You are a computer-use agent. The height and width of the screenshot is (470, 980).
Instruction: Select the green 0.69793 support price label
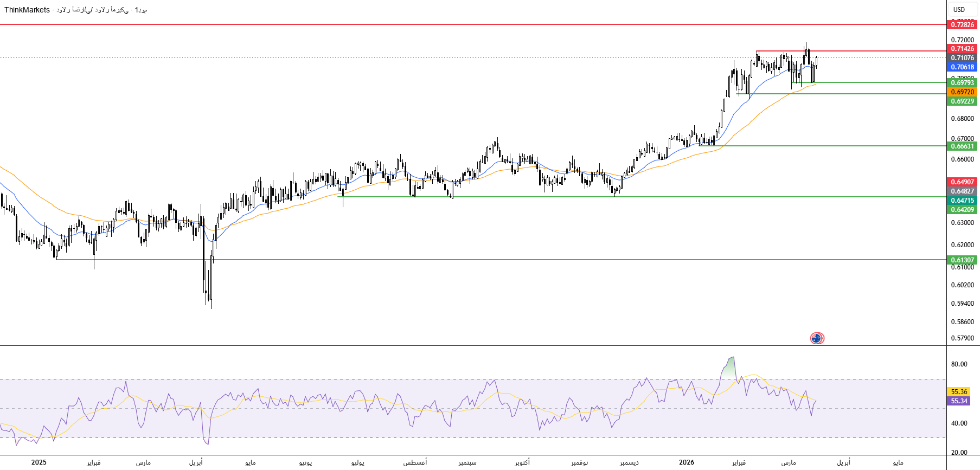(x=963, y=83)
